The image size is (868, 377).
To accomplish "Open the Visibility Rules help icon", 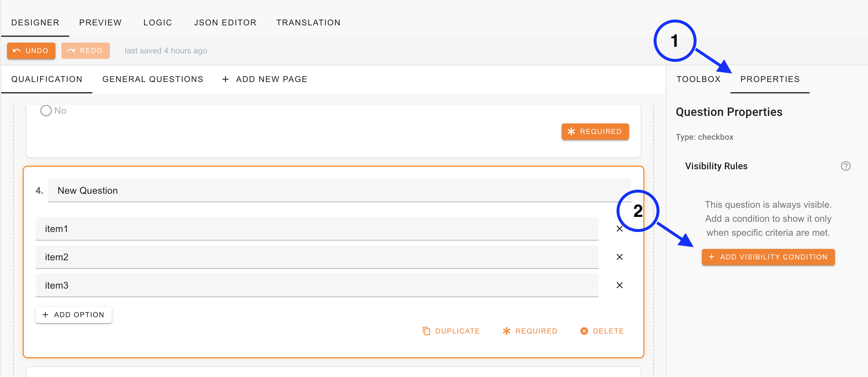I will tap(846, 166).
